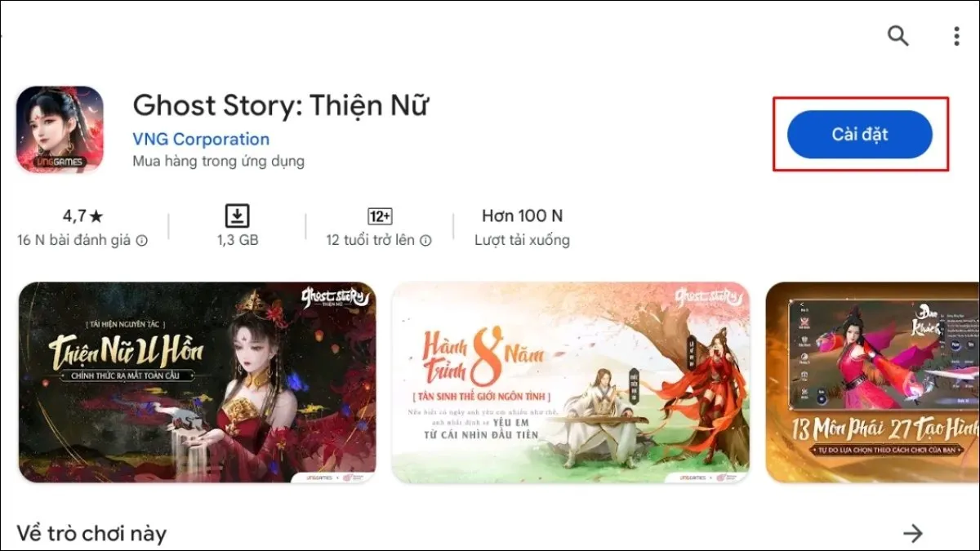The width and height of the screenshot is (980, 551).
Task: Click the 'Cài đặt' install button
Action: click(860, 135)
